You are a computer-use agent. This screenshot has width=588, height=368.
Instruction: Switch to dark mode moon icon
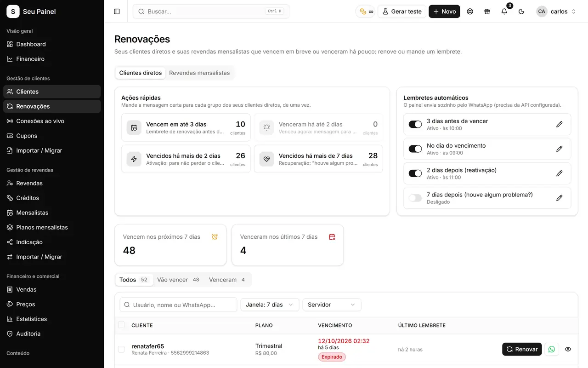(x=521, y=11)
